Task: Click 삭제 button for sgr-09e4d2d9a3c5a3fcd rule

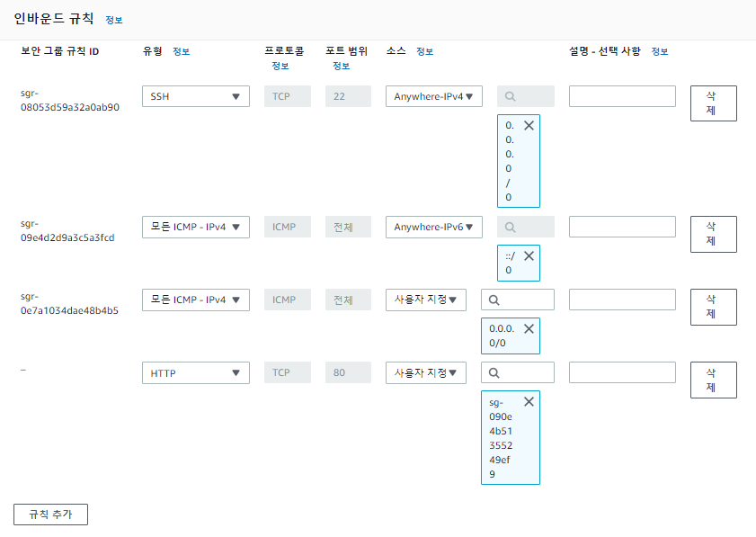Action: click(714, 234)
